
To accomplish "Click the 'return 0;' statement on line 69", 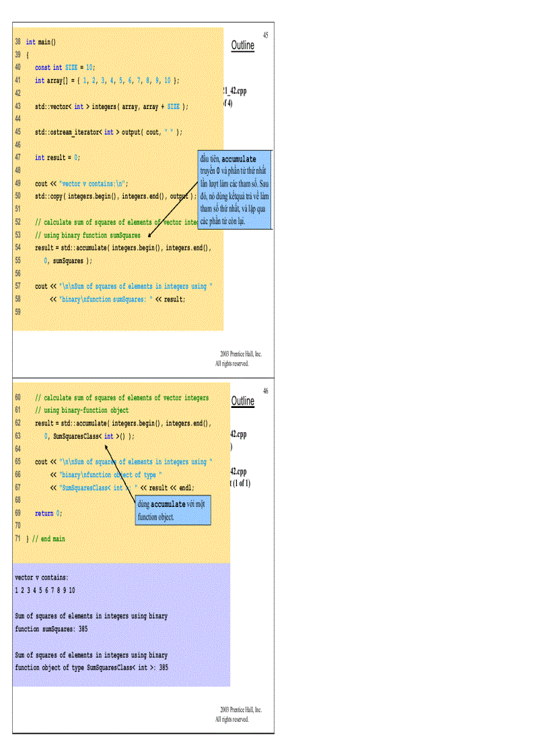I will [x=50, y=513].
